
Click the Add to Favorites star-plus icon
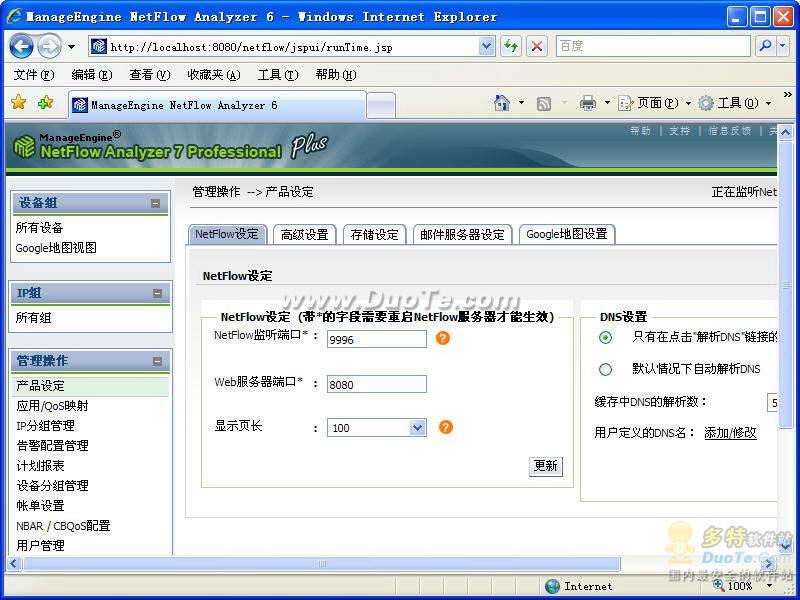pos(45,103)
